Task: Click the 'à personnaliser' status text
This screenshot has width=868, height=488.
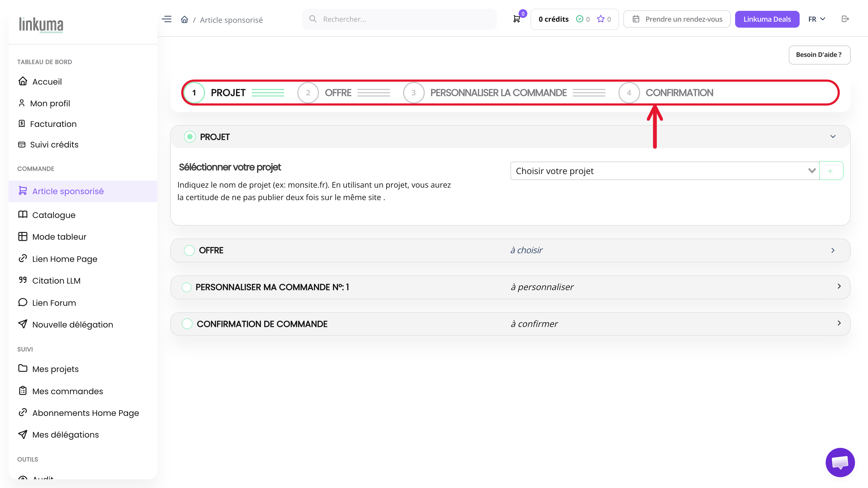Action: pos(542,287)
